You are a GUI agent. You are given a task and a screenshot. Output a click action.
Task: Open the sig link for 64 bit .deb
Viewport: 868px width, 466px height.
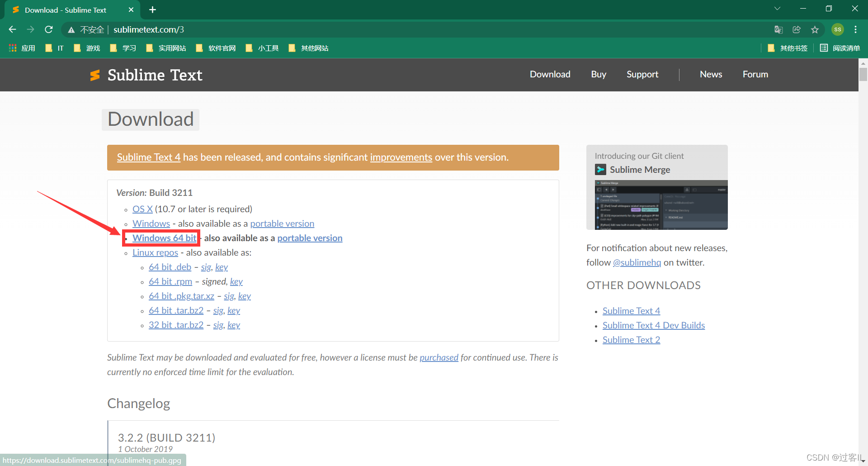[206, 267]
